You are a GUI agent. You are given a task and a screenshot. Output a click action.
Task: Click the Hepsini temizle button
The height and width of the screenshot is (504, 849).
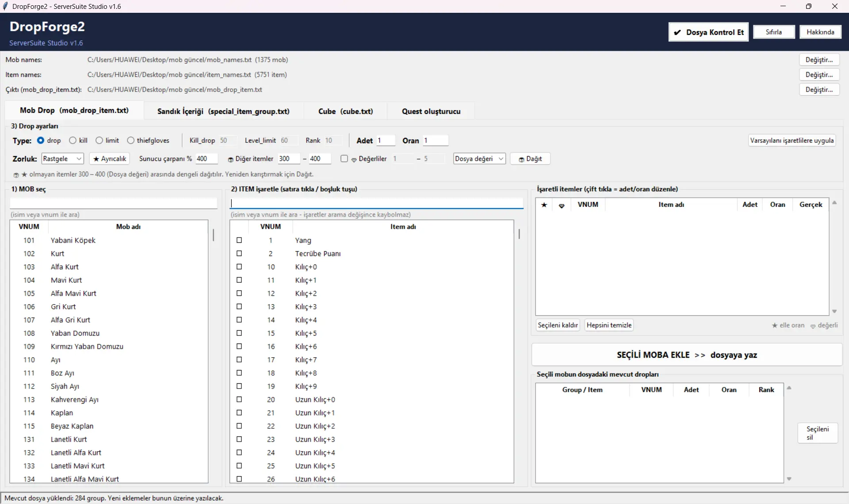click(609, 325)
